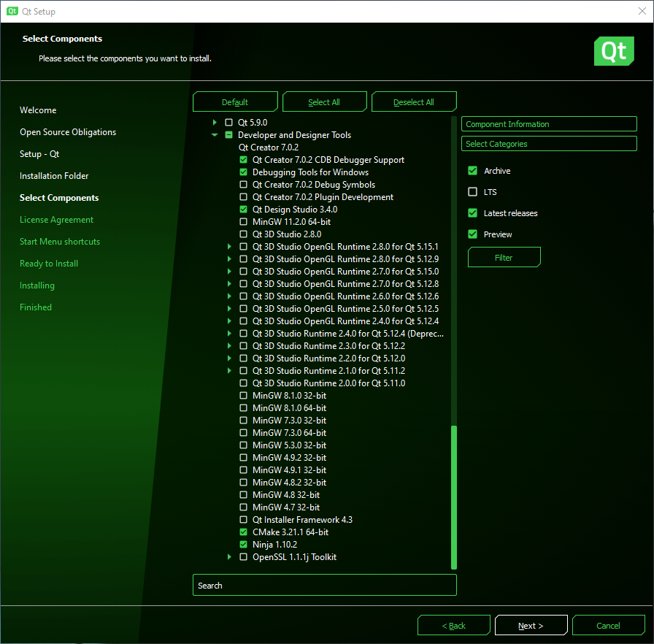Uncheck Qt Creator 7.0.2 CDB Debugger Support

244,160
